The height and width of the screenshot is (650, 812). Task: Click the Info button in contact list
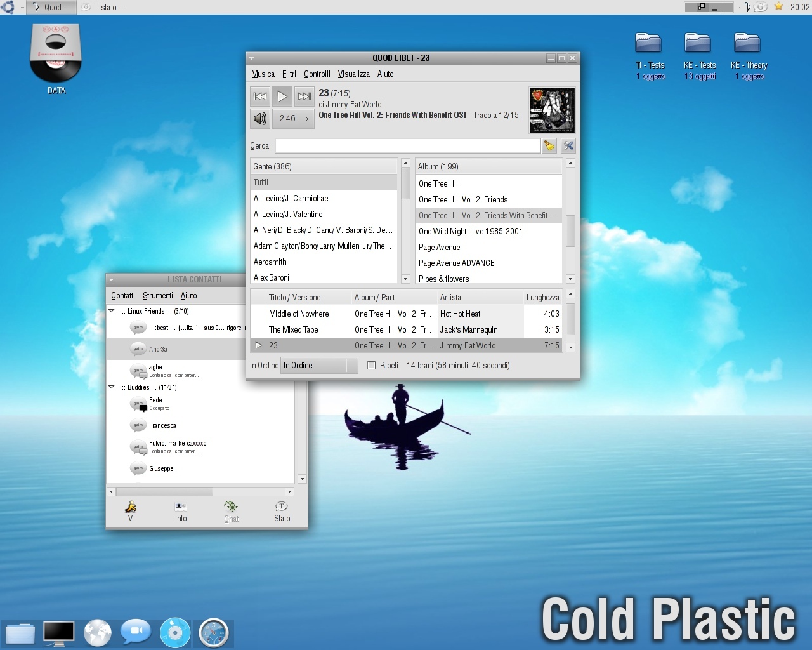click(181, 512)
